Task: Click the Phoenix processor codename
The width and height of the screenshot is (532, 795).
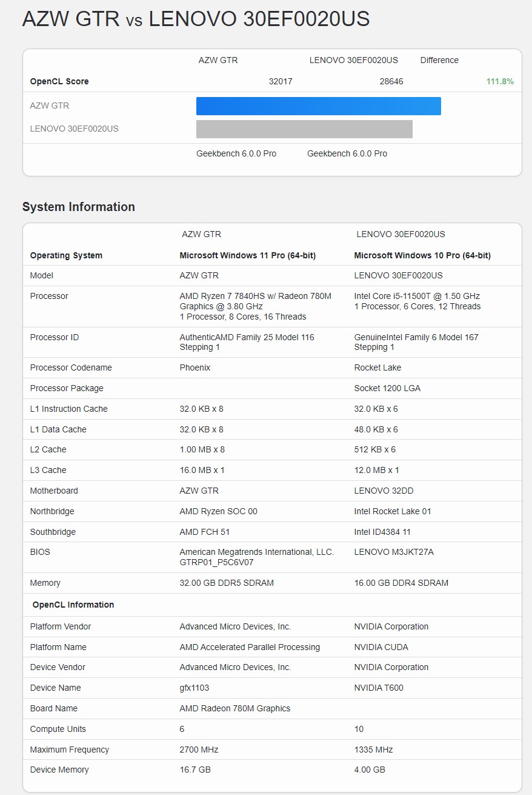Action: (x=195, y=367)
